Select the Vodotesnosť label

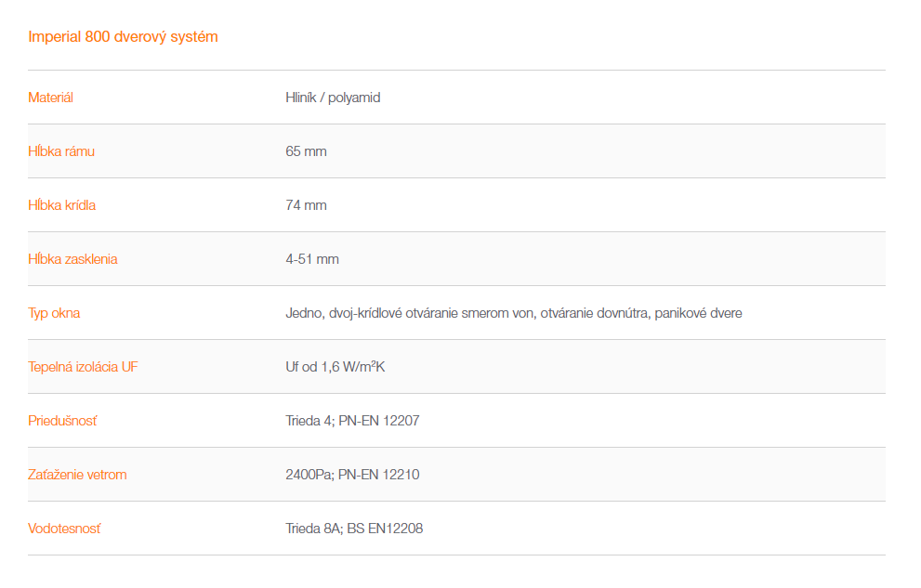click(x=64, y=529)
